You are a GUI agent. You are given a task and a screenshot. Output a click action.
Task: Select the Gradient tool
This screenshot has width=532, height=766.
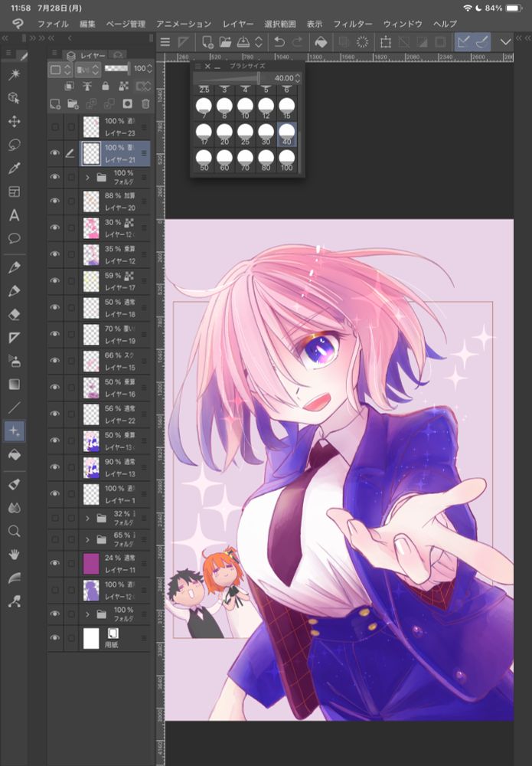14,385
